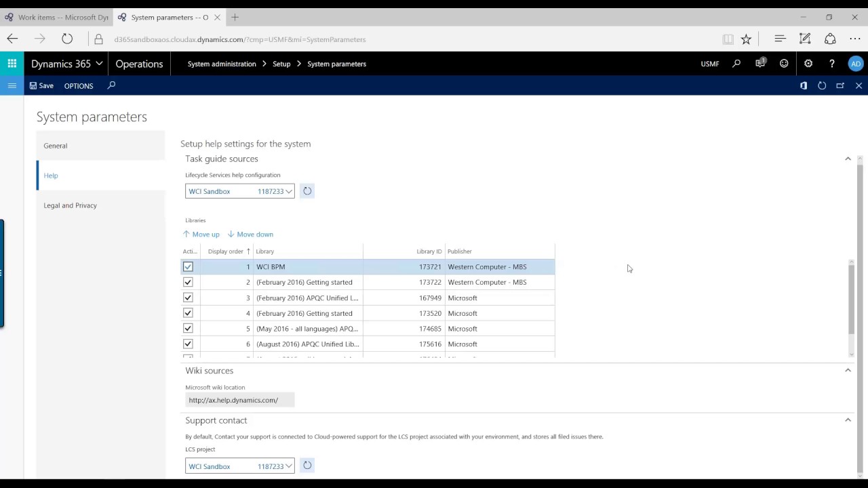Click library ID 174685 cell
Screen dimensions: 868x488
point(403,329)
